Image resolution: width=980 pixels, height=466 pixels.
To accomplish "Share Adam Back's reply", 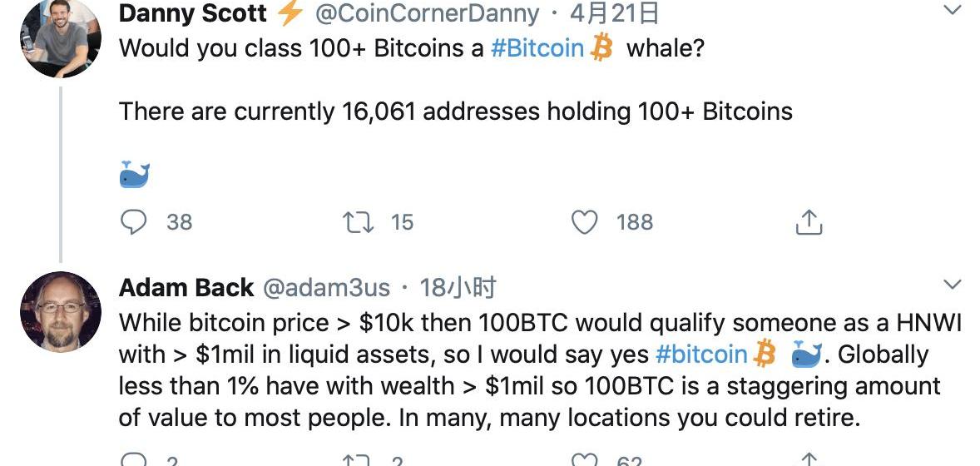I will [809, 460].
